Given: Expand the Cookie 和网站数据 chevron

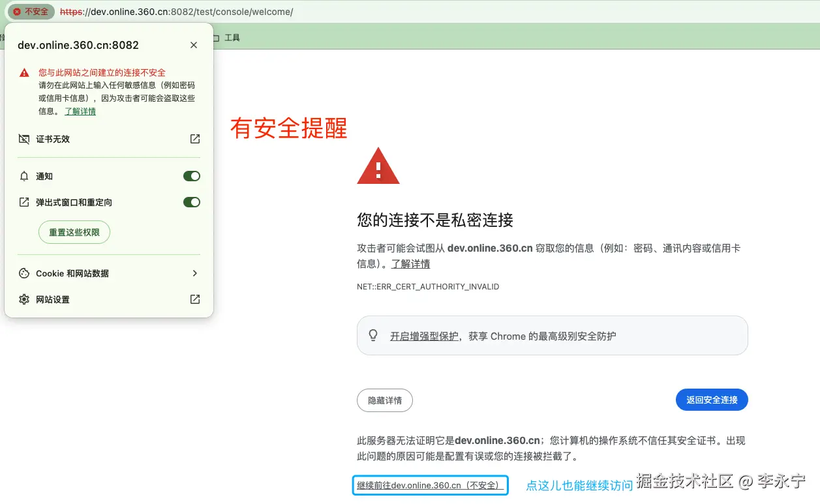Looking at the screenshot, I should [194, 273].
